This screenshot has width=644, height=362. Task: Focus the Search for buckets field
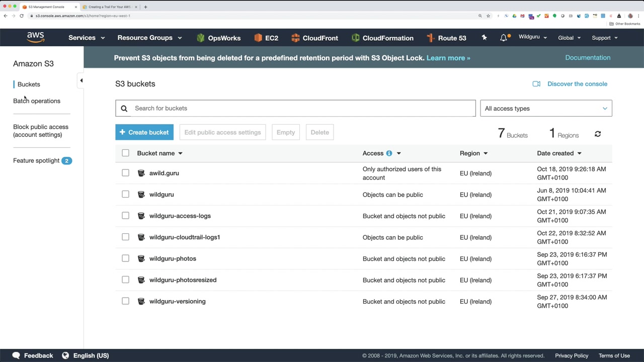(295, 108)
